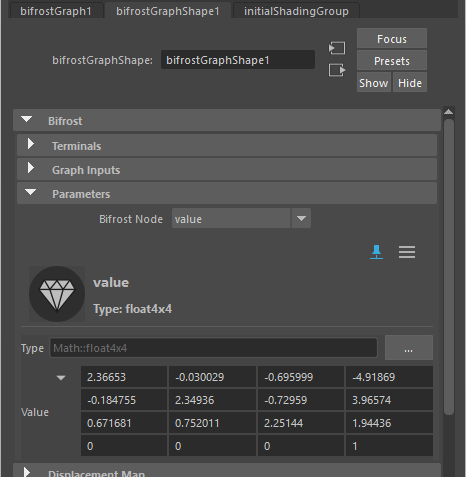Click matrix cell 0.671681
Image resolution: width=466 pixels, height=477 pixels.
tap(124, 423)
